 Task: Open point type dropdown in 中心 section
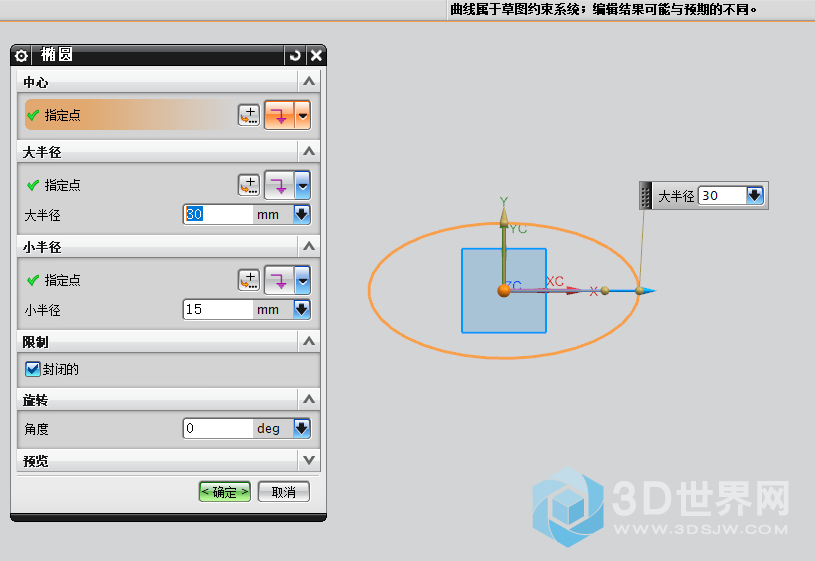302,116
